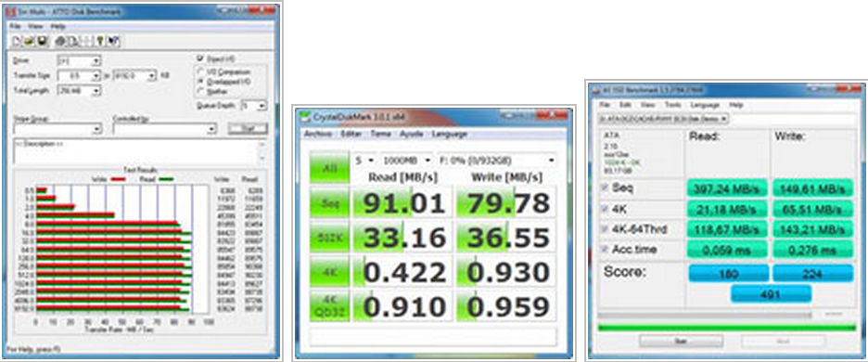Toggle the 4K-64Thrd checkbox in AS SSD
This screenshot has height=362, width=868.
(605, 229)
